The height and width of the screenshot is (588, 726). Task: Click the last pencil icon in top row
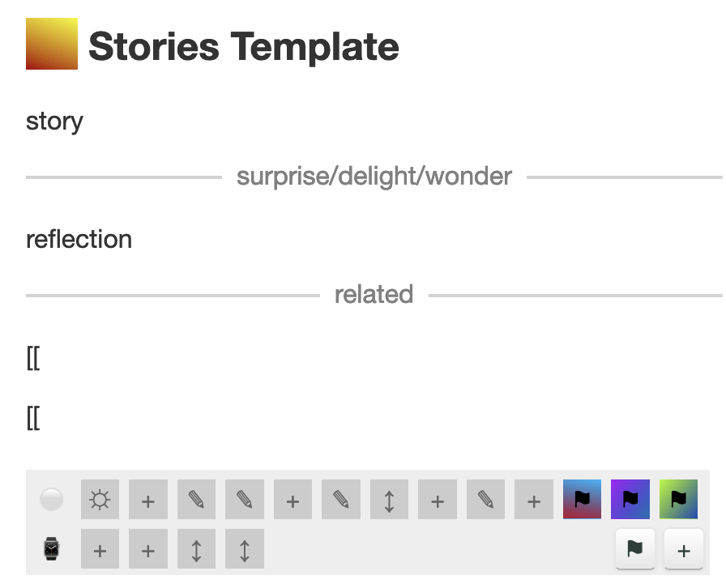[x=485, y=500]
